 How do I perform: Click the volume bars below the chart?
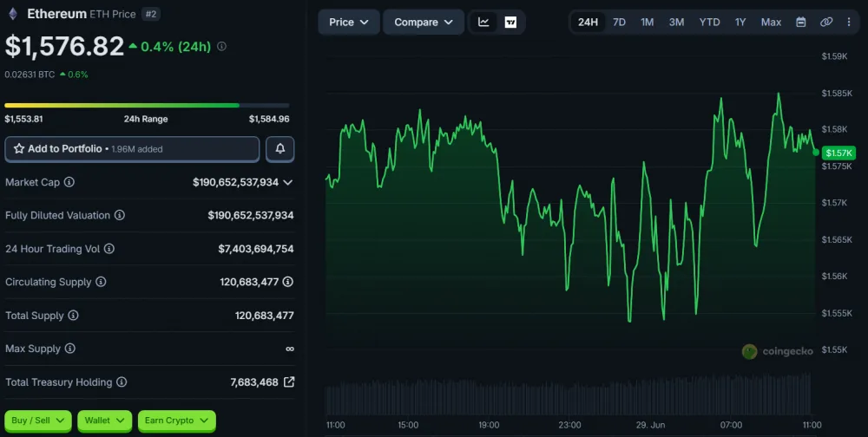coord(570,394)
